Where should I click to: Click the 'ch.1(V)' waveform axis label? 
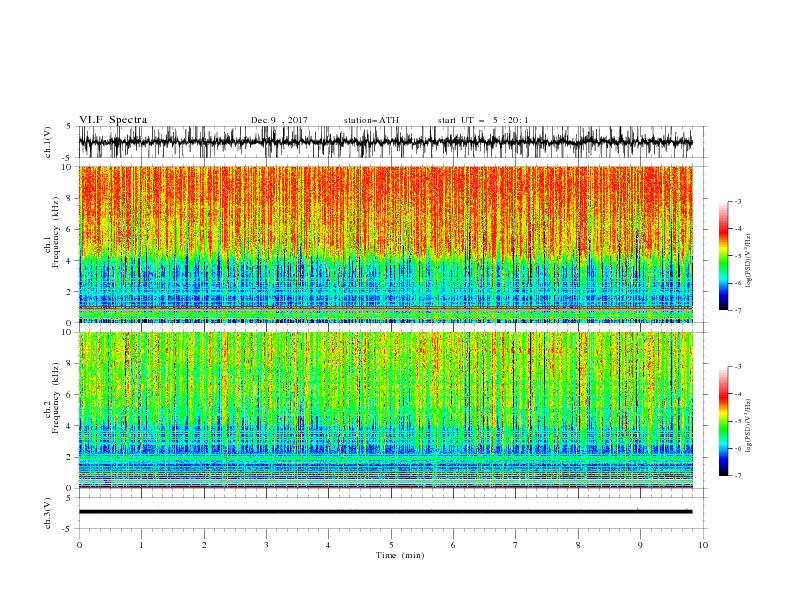pyautogui.click(x=48, y=142)
